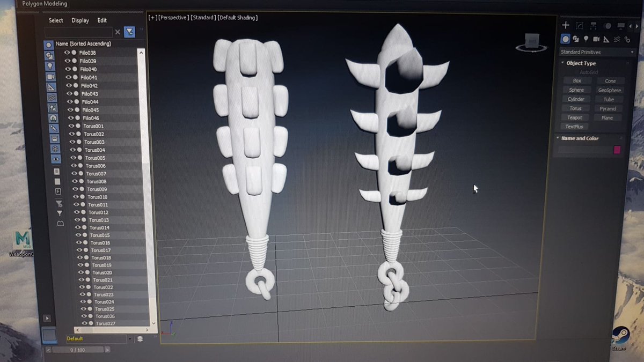
Task: Open the [Default Shading] viewport menu
Action: pyautogui.click(x=238, y=18)
